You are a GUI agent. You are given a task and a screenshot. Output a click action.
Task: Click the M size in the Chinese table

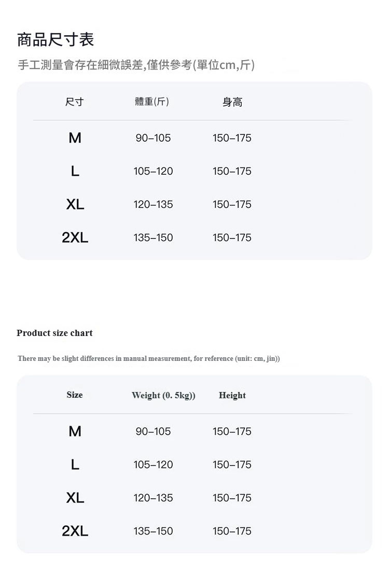point(75,138)
